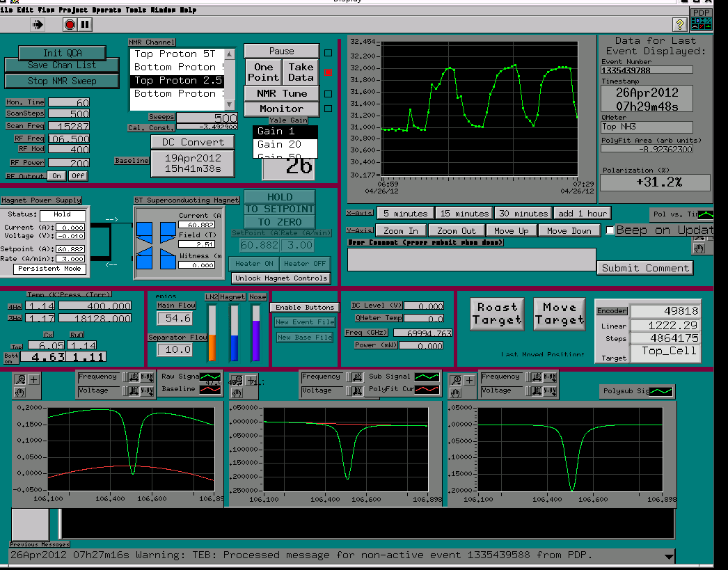Image resolution: width=728 pixels, height=570 pixels.
Task: Click the DC Convert button
Action: (x=193, y=143)
